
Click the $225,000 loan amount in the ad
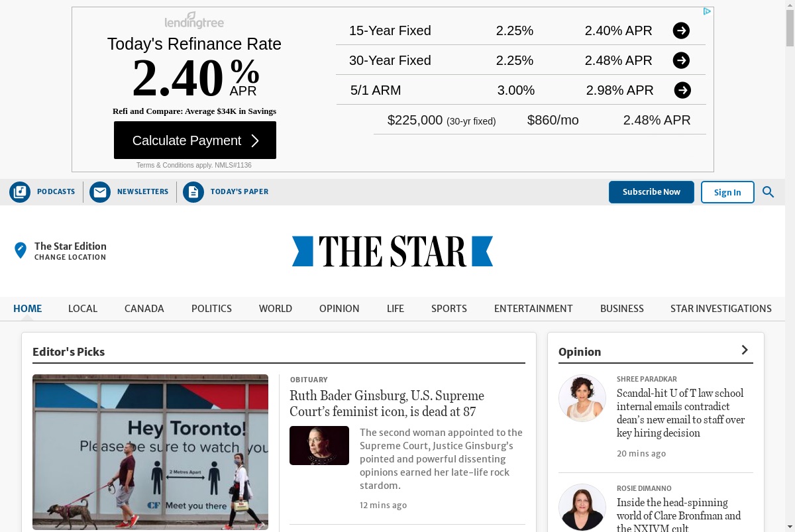415,120
